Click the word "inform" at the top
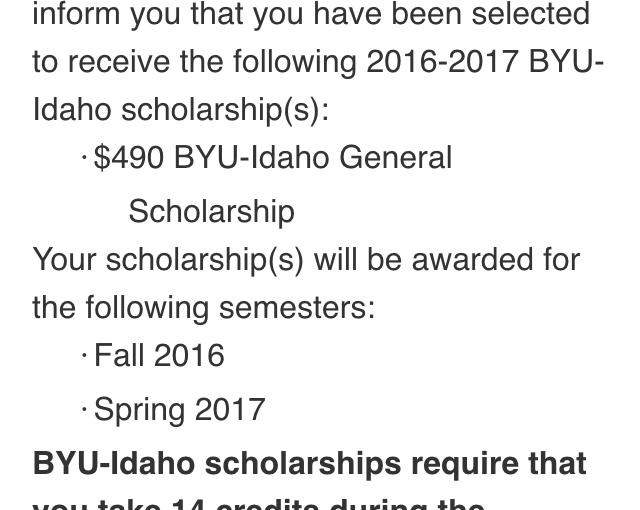 (x=76, y=14)
